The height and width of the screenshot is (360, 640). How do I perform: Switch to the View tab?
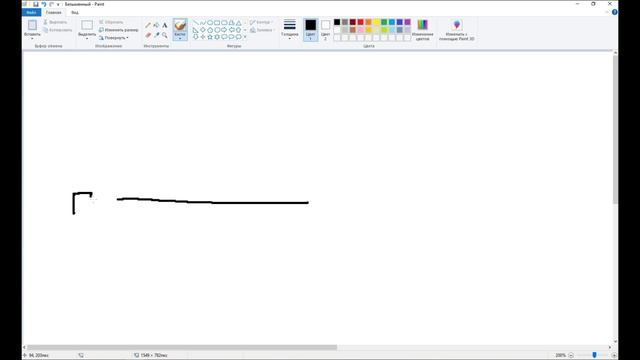click(75, 13)
